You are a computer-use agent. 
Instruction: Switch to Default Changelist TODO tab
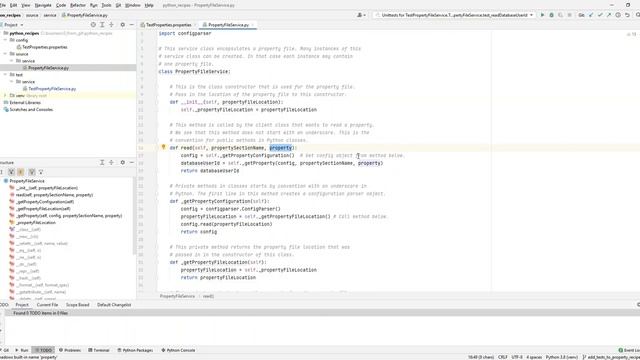[x=114, y=305]
